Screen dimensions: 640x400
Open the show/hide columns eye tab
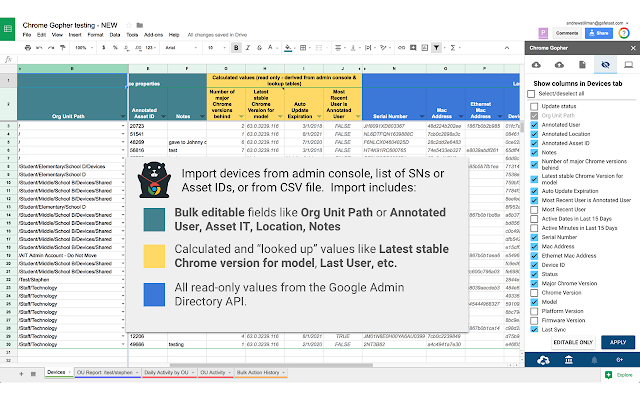tap(605, 64)
